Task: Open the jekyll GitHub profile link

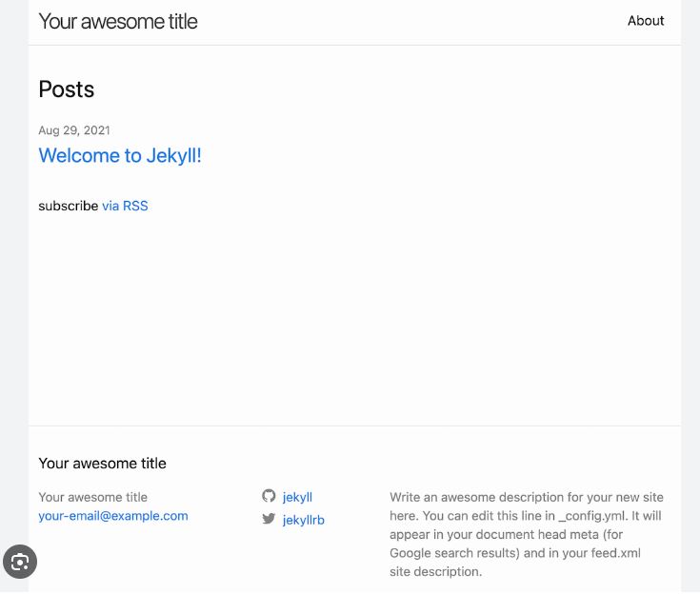Action: [x=297, y=497]
